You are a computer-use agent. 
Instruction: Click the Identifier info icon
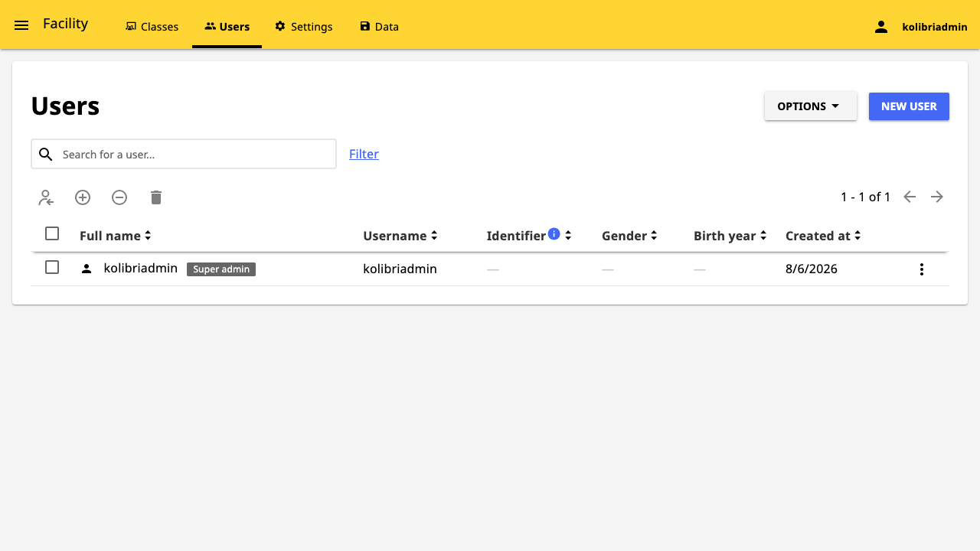[x=554, y=233]
